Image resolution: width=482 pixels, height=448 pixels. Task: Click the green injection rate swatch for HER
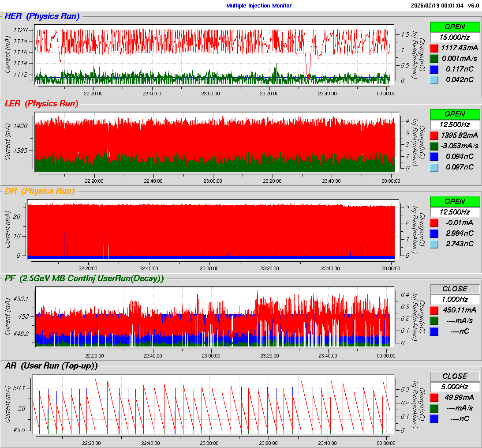[434, 58]
